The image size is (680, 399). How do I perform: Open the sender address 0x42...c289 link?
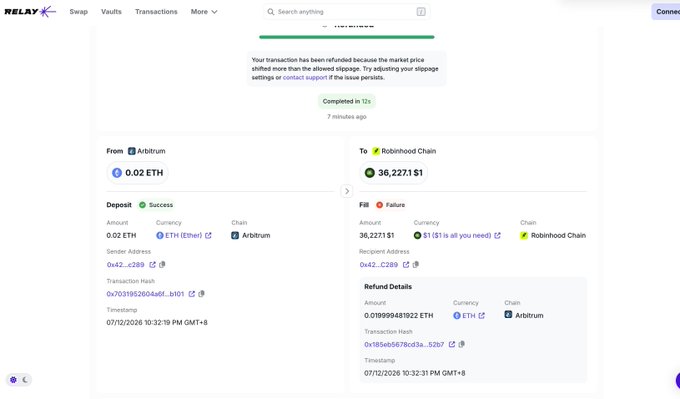click(125, 265)
